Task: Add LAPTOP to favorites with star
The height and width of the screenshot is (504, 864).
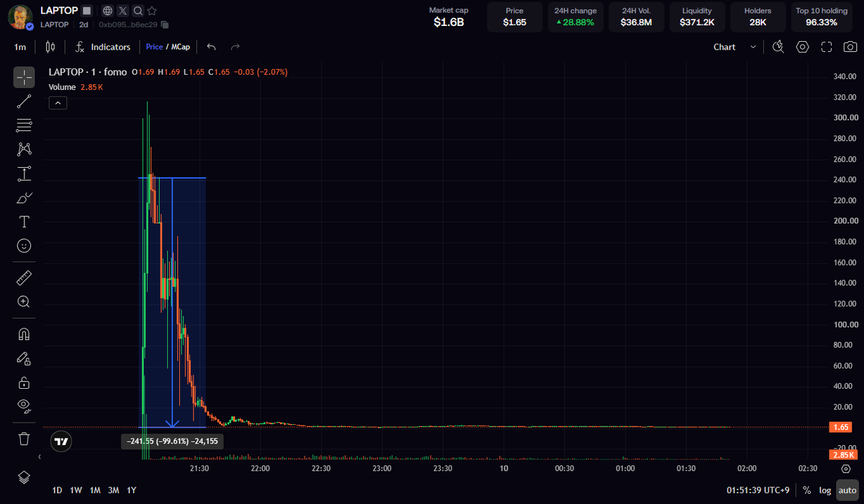Action: point(152,11)
